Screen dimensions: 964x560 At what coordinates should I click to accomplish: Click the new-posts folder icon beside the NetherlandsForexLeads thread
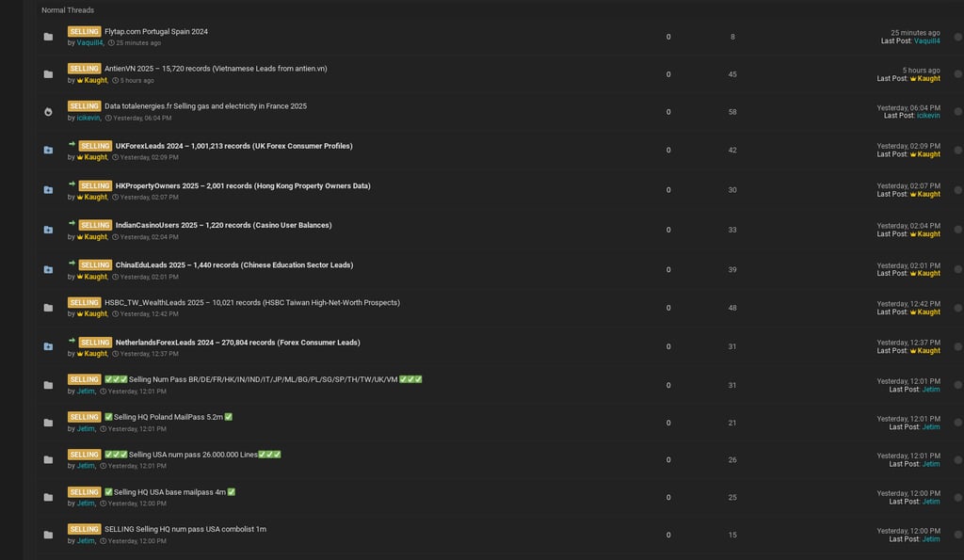pos(48,346)
